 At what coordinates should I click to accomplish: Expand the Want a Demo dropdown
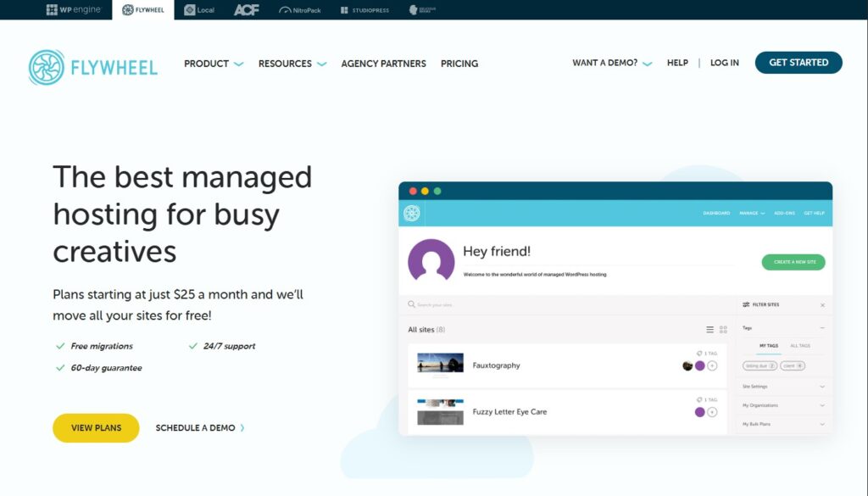pyautogui.click(x=612, y=63)
